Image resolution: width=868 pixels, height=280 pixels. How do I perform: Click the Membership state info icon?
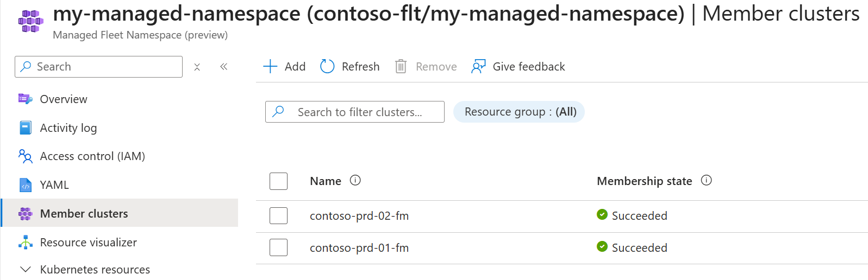[x=707, y=181]
